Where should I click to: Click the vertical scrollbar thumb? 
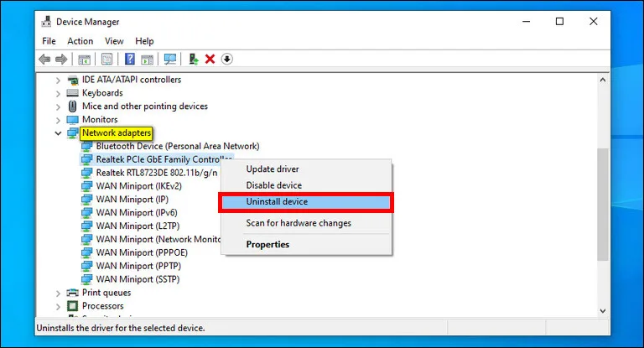point(603,205)
